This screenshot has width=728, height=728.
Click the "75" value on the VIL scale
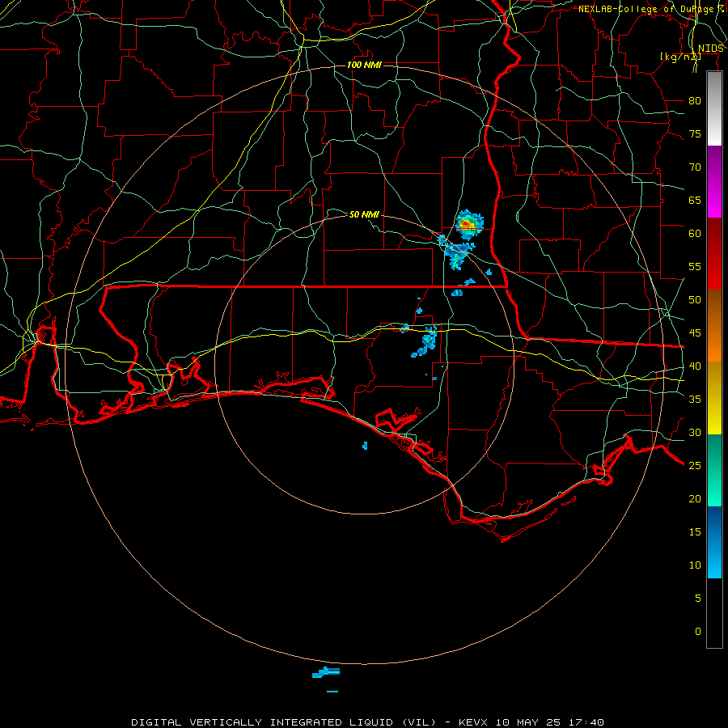click(x=695, y=134)
